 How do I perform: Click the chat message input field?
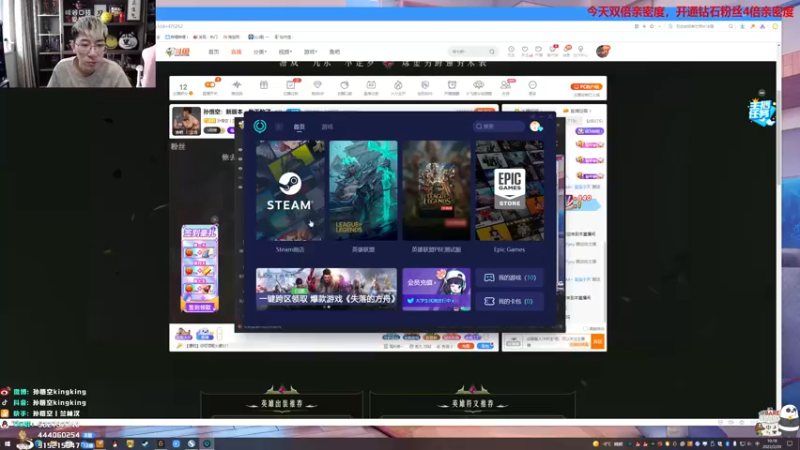coord(556,341)
